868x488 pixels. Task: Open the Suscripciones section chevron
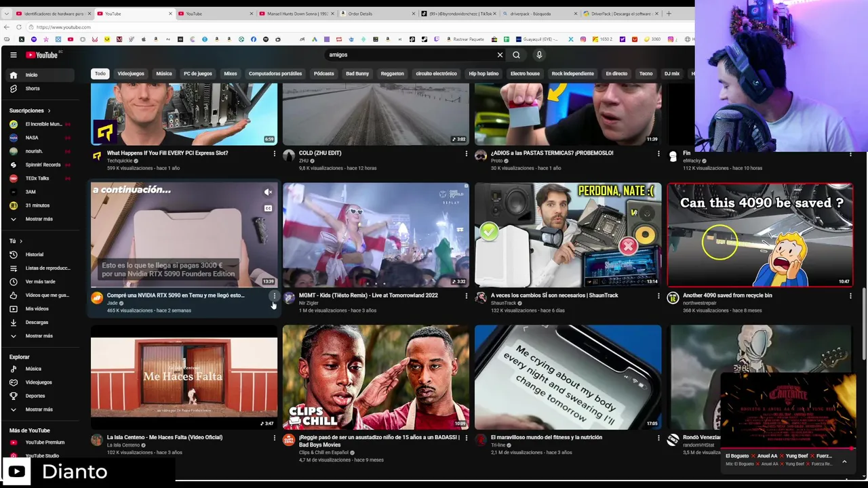49,110
